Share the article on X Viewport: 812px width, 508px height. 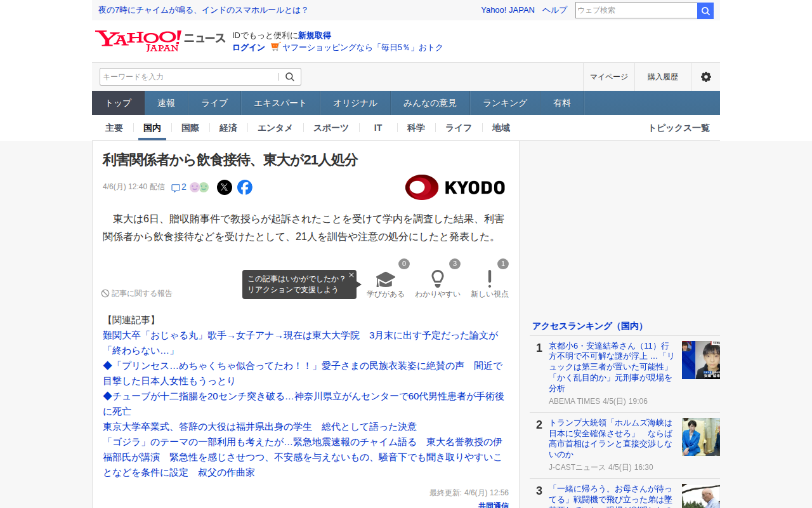pyautogui.click(x=225, y=187)
